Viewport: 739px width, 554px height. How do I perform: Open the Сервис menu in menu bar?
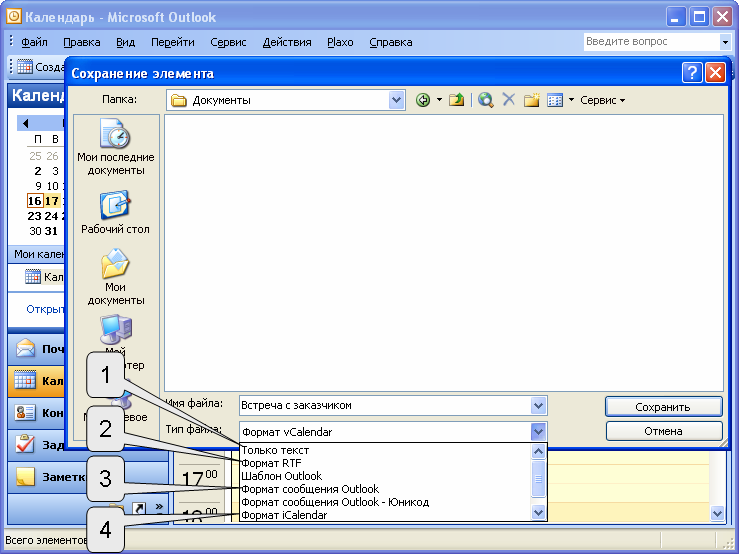pos(228,42)
